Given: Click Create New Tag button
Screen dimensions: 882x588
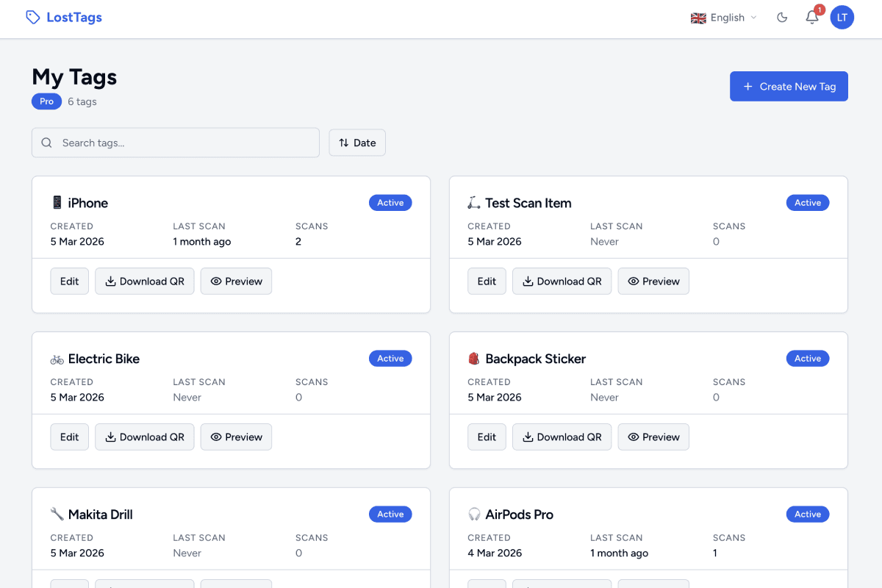Looking at the screenshot, I should pyautogui.click(x=789, y=86).
